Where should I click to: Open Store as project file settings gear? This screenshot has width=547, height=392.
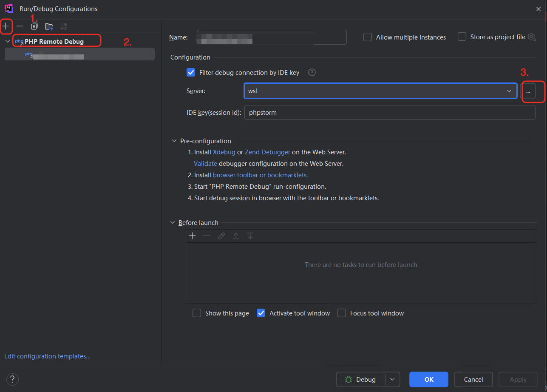[531, 37]
